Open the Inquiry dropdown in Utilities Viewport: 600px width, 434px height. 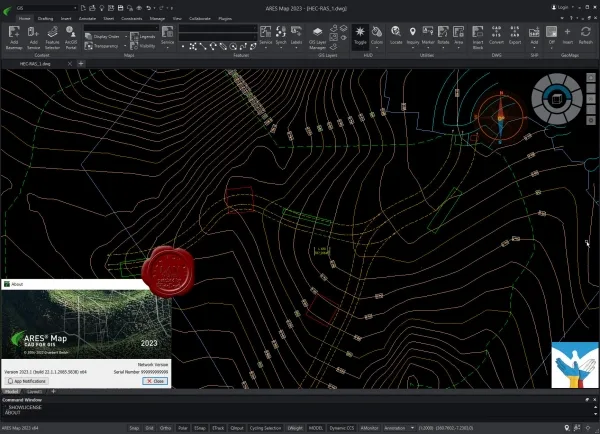coord(412,37)
